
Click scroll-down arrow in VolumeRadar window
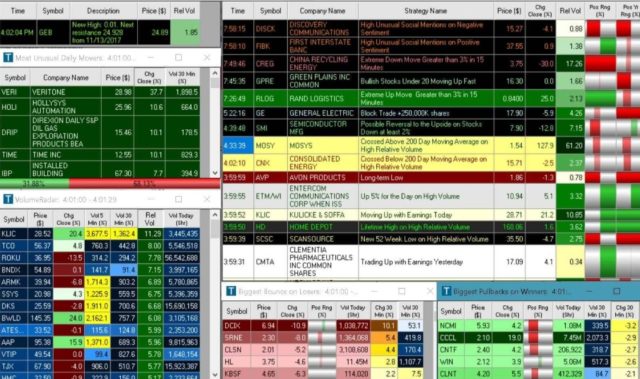pyautogui.click(x=215, y=374)
